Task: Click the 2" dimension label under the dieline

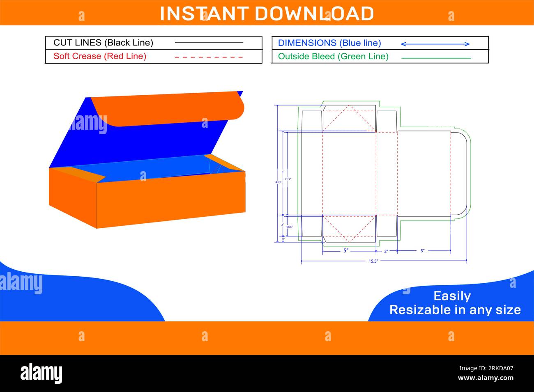Action: point(386,251)
